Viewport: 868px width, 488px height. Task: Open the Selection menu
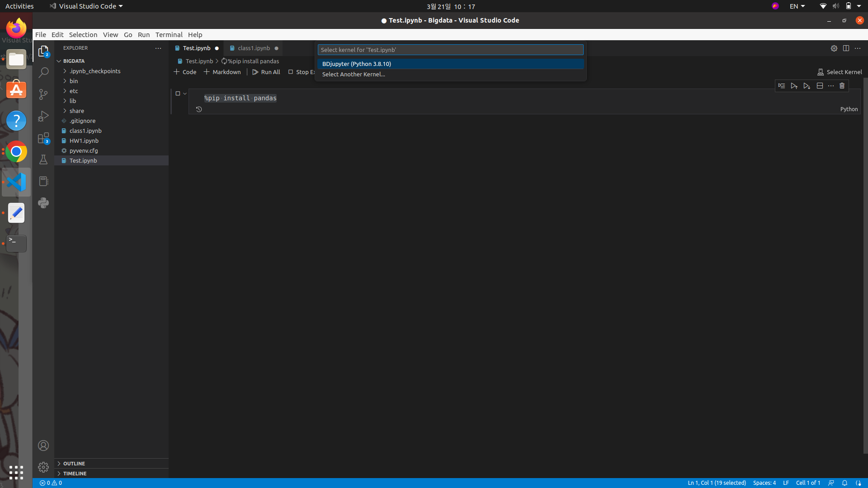[x=83, y=35]
